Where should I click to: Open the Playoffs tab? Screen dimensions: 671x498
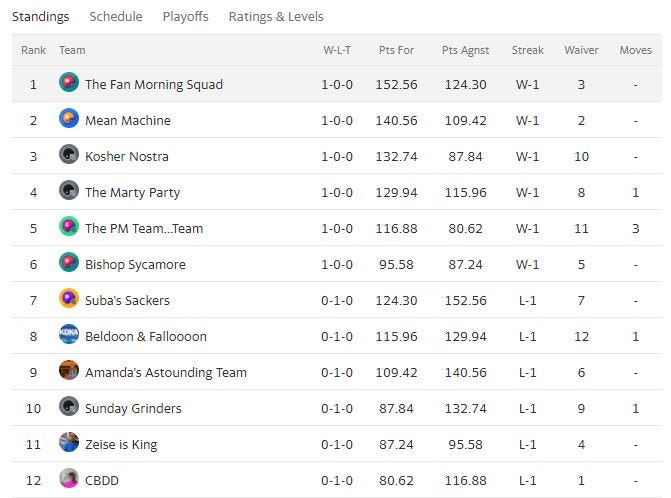[x=186, y=17]
